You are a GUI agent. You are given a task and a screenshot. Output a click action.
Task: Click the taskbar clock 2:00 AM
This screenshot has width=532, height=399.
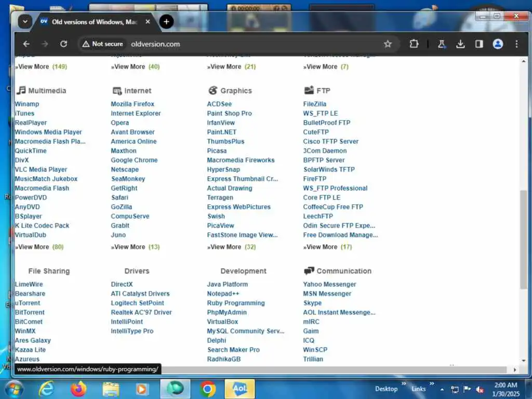click(506, 385)
